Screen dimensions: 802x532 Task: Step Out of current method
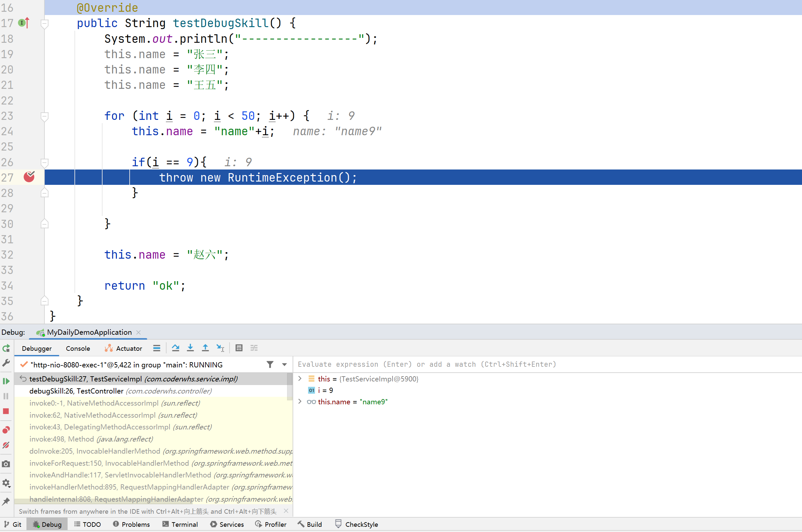pos(205,348)
